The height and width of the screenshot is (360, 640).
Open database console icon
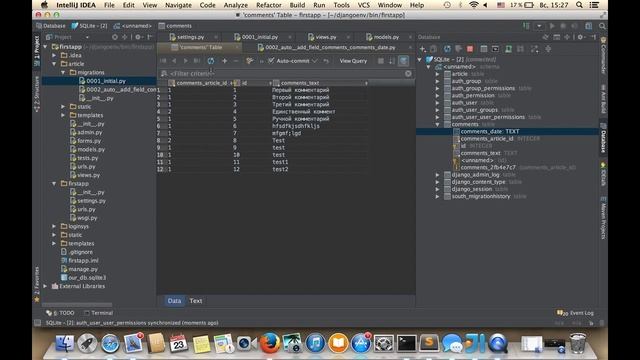click(495, 49)
